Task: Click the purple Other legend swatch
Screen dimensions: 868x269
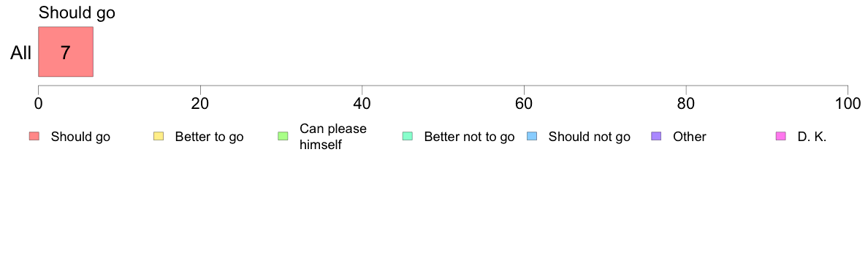Action: coord(657,137)
